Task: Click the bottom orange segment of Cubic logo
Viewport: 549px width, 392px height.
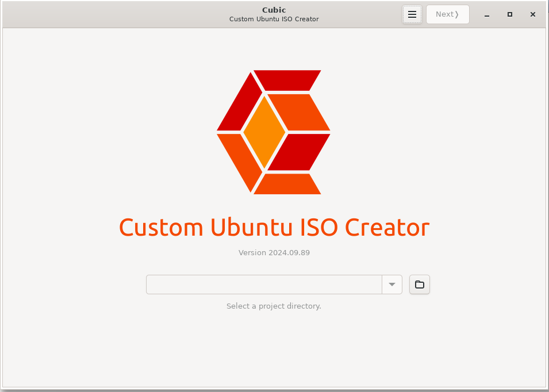Action: 287,184
